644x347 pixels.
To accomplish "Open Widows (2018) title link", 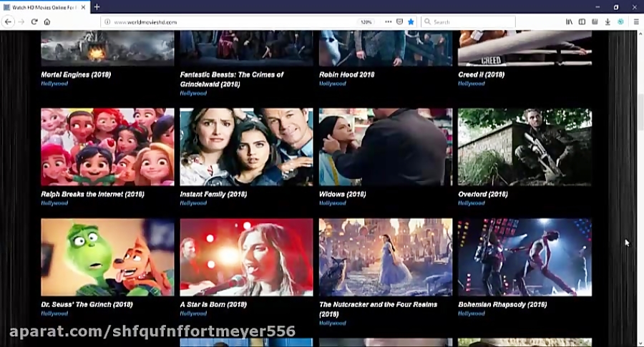I will (x=343, y=194).
